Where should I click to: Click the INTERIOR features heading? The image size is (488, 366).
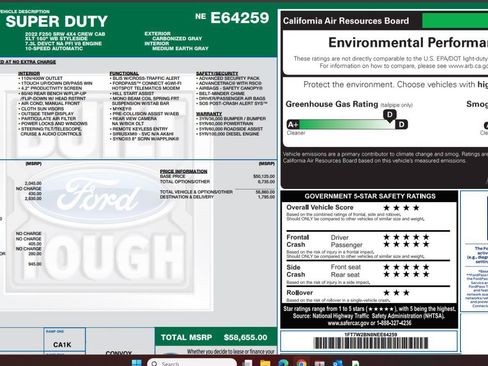[29, 73]
